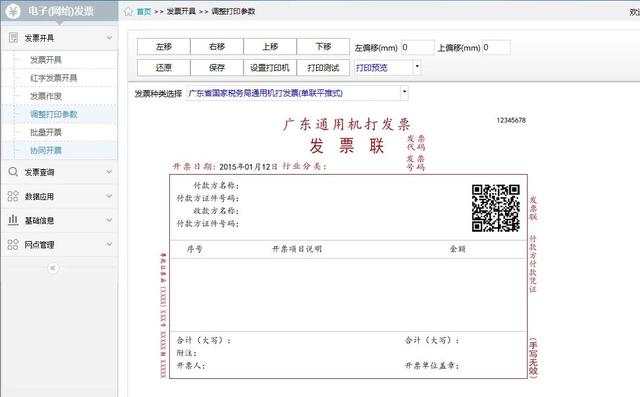Open 发票作废 submenu item
Image resolution: width=640 pixels, height=397 pixels.
46,96
